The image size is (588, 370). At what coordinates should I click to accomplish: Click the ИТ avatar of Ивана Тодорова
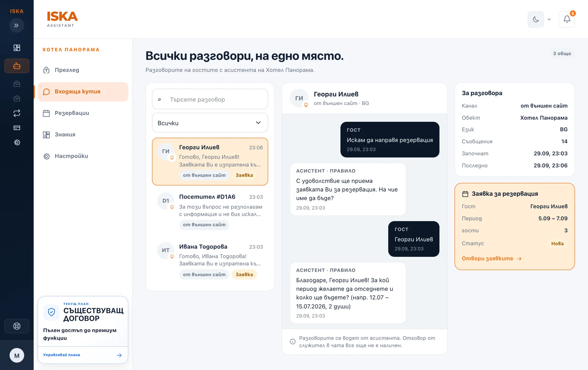[x=166, y=250]
